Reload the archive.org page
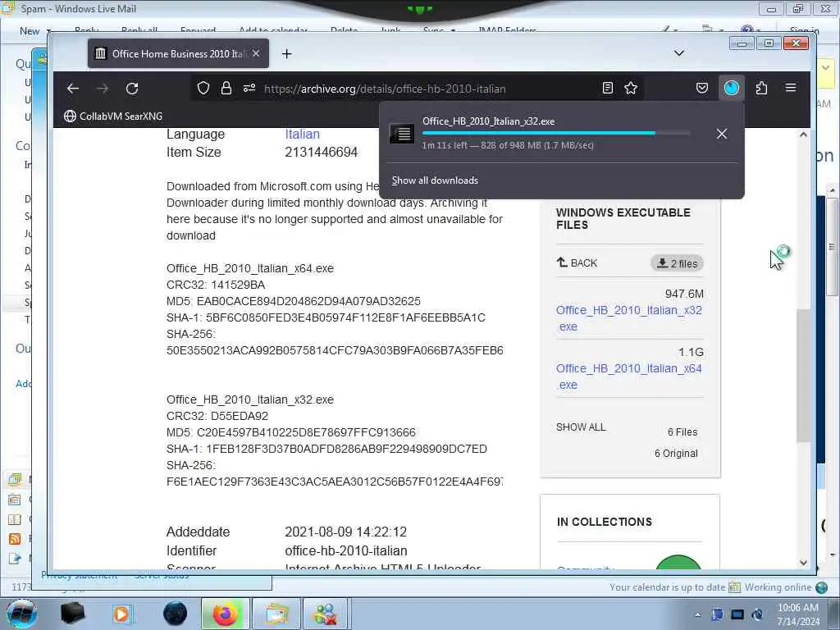The height and width of the screenshot is (630, 840). [x=132, y=89]
